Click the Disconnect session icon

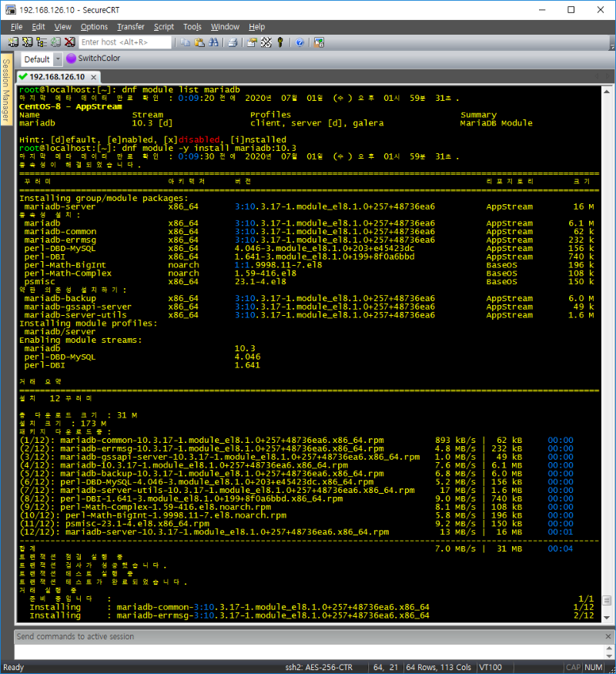pos(69,42)
